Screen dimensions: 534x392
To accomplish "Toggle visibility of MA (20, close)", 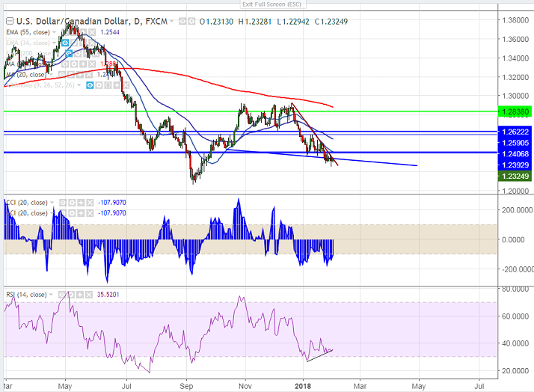I will (61, 75).
